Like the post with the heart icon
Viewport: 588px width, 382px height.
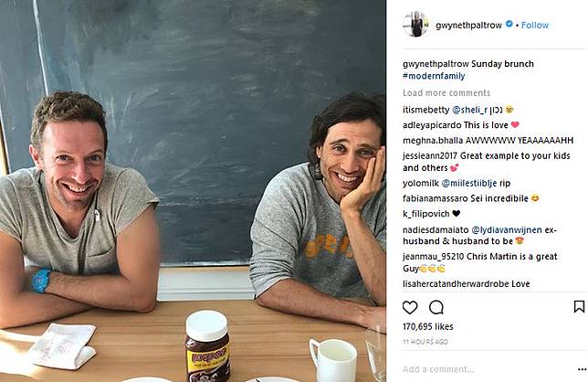coord(410,307)
